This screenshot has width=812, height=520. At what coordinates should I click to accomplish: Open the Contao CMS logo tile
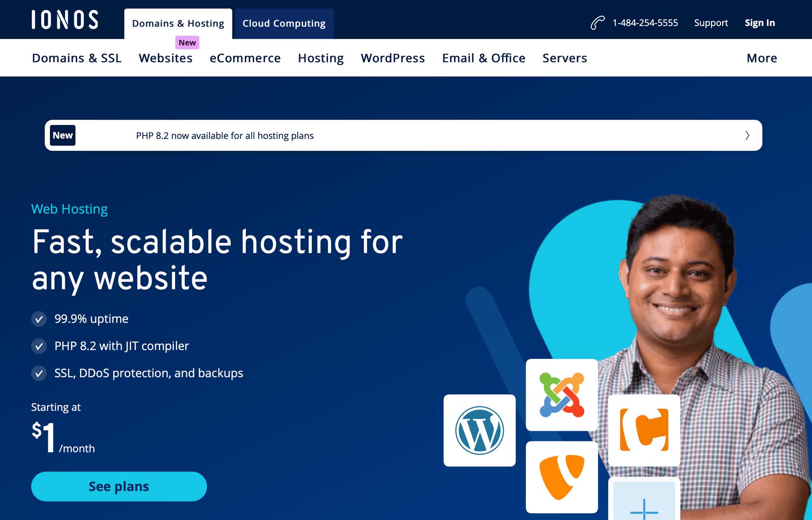pos(644,430)
